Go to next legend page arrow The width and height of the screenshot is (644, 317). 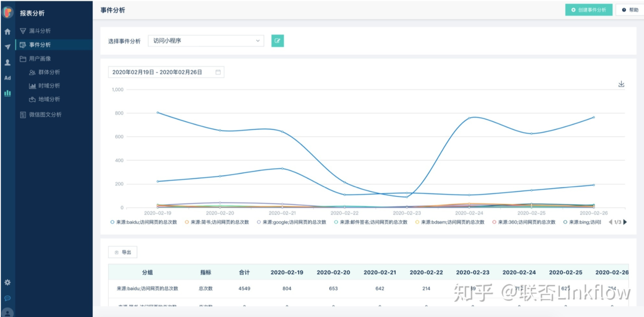click(x=625, y=222)
